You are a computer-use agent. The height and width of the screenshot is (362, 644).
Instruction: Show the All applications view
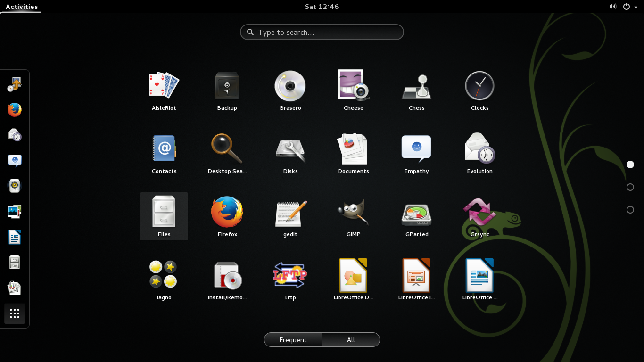pos(351,339)
